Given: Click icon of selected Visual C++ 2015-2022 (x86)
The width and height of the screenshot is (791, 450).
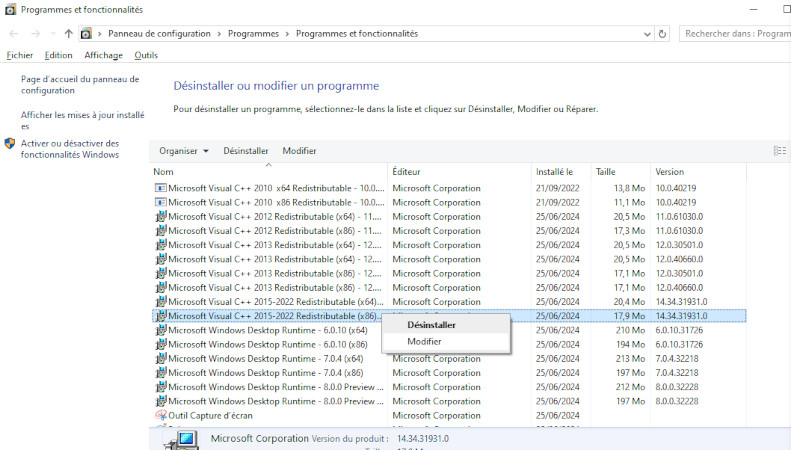Looking at the screenshot, I should point(160,316).
